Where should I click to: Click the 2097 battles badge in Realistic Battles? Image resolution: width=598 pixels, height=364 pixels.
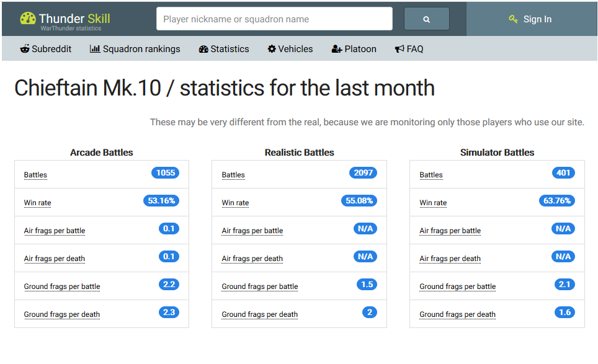tap(363, 173)
